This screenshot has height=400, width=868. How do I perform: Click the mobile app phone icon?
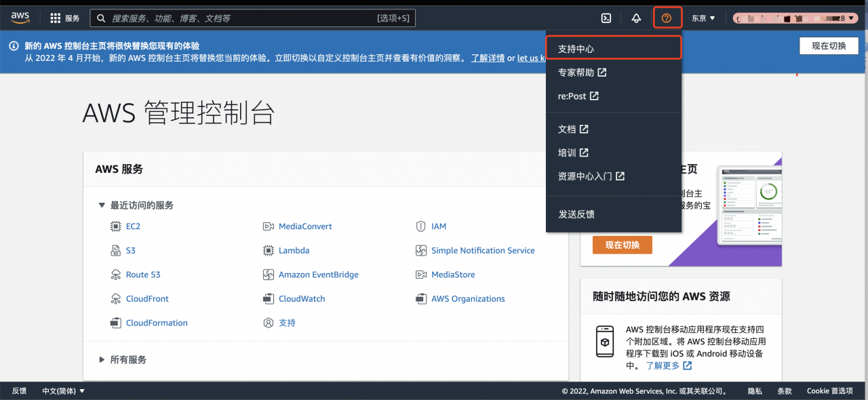605,341
